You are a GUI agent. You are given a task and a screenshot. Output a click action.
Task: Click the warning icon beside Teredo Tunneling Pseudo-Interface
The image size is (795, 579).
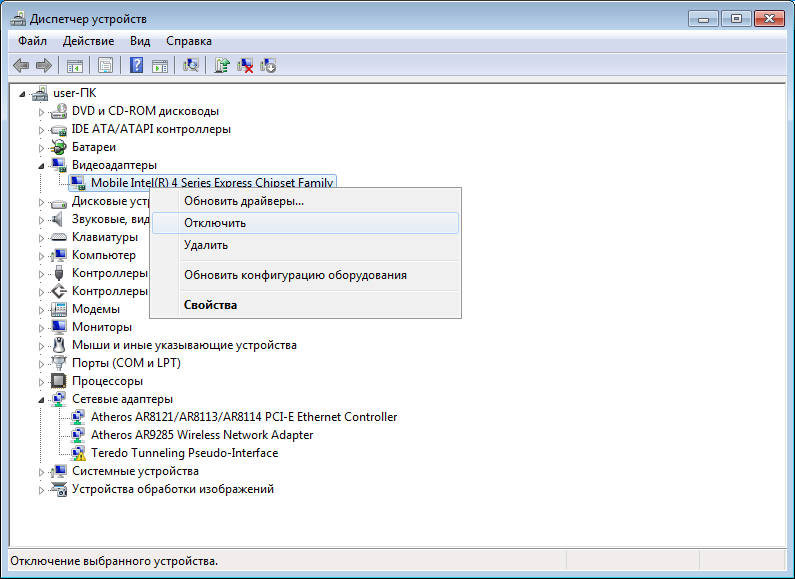pyautogui.click(x=78, y=453)
